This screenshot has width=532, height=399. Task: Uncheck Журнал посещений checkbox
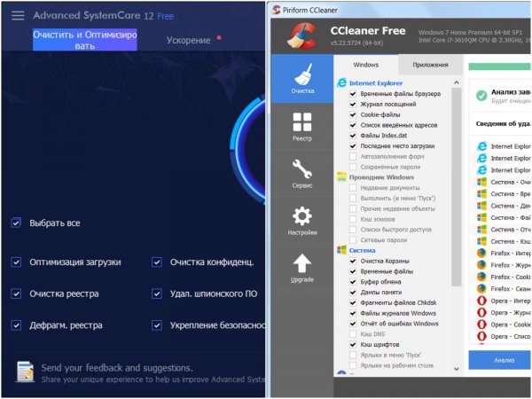click(353, 104)
